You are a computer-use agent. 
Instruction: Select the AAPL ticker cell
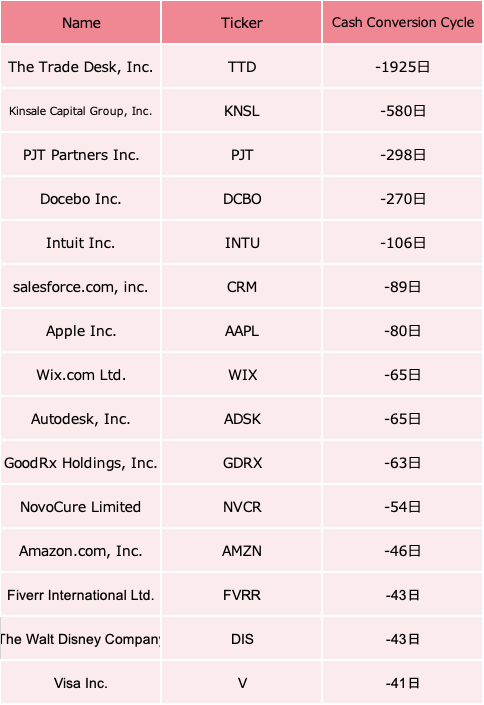[242, 331]
